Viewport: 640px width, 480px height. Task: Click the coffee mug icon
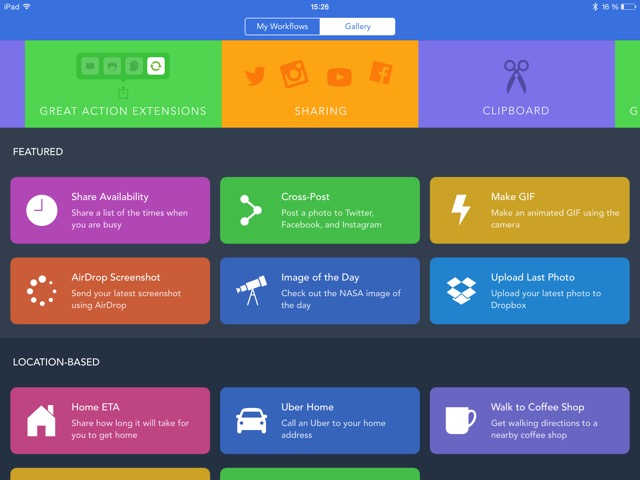pyautogui.click(x=461, y=420)
